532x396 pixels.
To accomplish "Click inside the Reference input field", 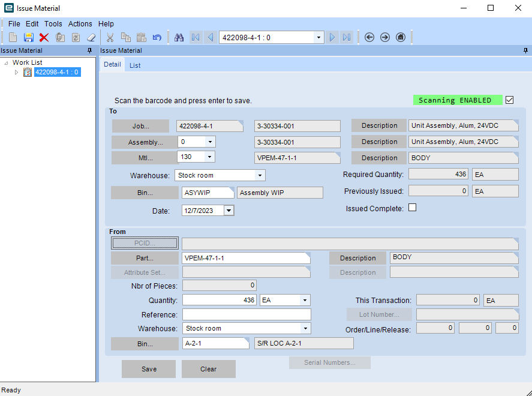I will click(x=246, y=314).
